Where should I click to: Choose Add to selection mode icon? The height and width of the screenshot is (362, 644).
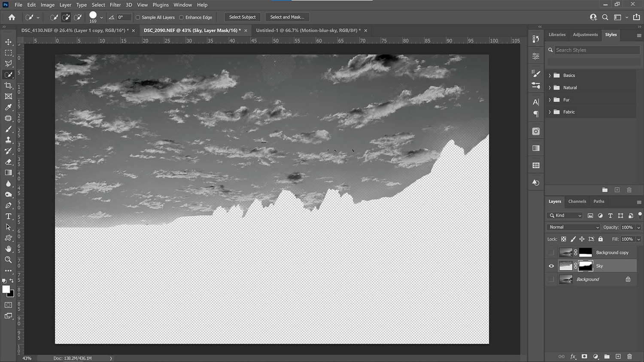coord(66,17)
